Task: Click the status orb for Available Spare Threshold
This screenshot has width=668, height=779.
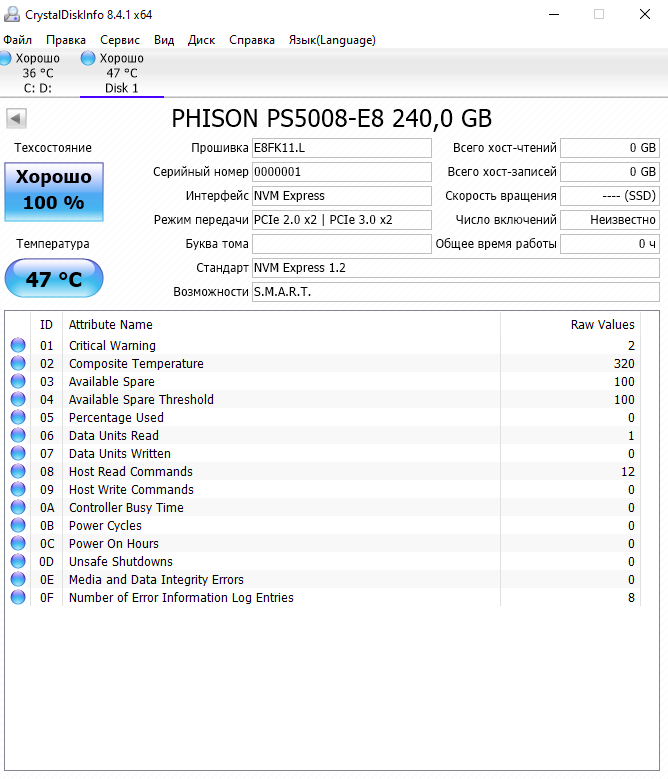Action: 18,399
